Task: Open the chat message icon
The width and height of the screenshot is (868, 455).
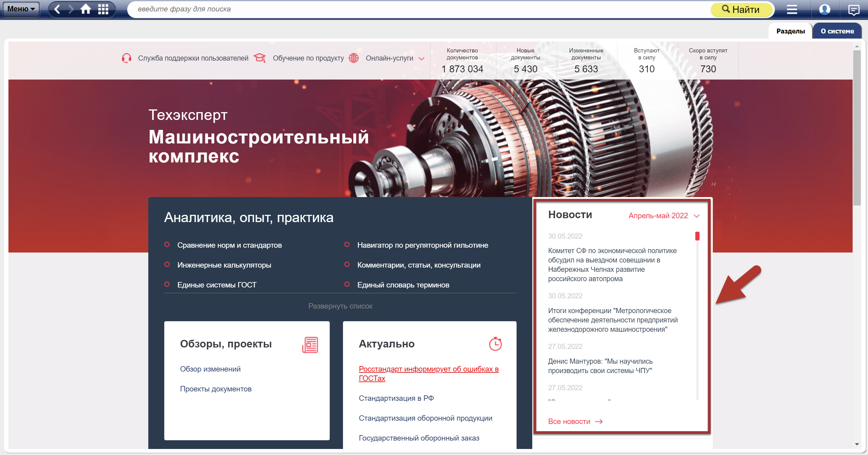Action: (853, 10)
